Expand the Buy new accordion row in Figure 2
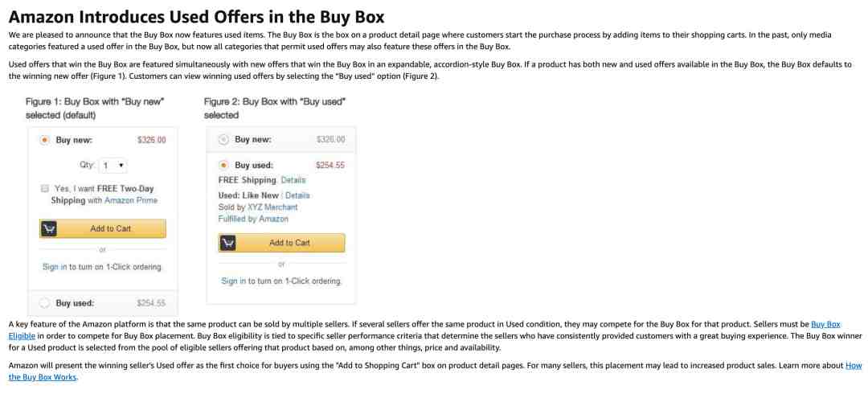Image resolution: width=868 pixels, height=394 pixels. tap(282, 140)
